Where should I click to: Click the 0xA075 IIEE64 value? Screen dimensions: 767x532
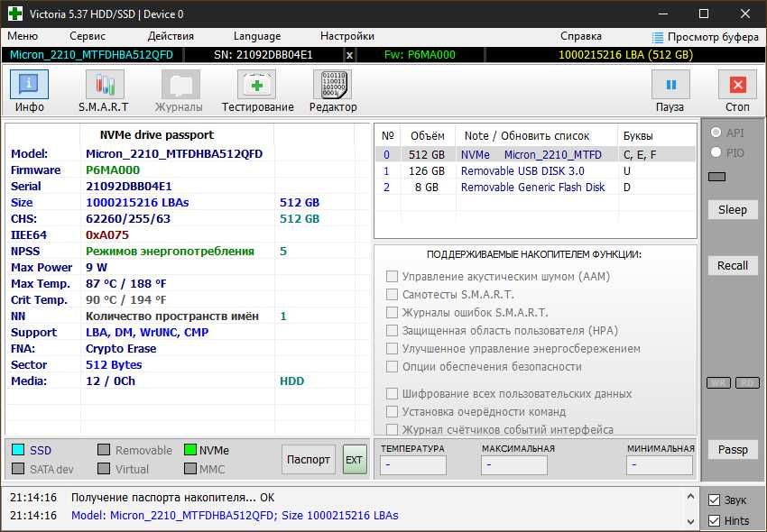107,235
